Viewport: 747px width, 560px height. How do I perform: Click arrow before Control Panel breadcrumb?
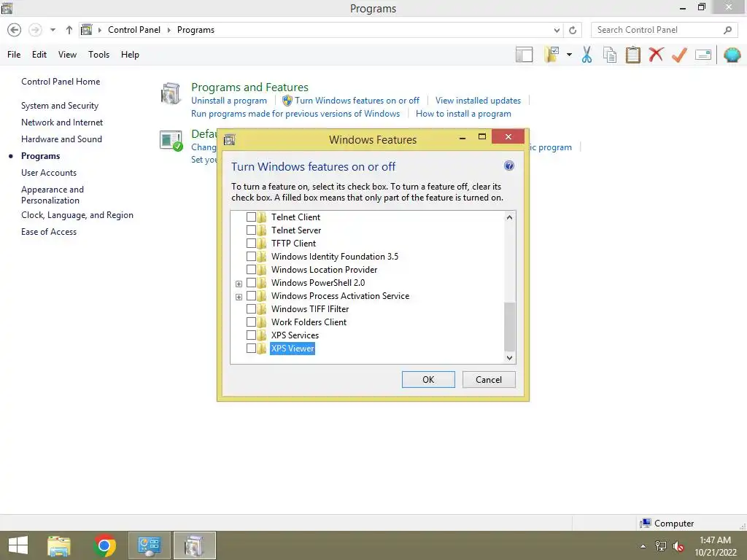coord(99,30)
